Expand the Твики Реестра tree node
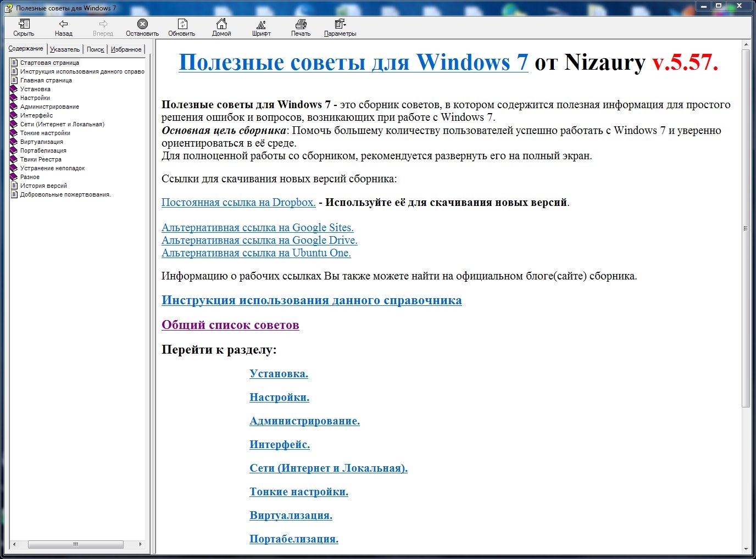The height and width of the screenshot is (559, 756). 41,159
